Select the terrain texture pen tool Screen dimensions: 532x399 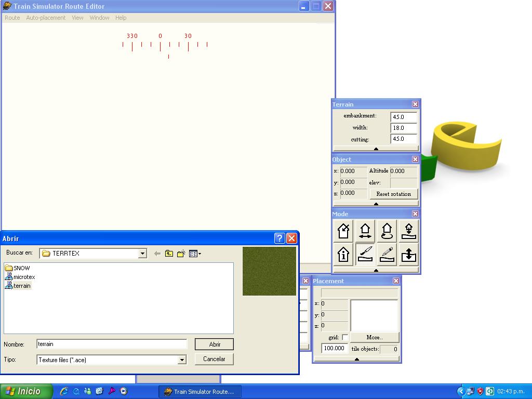(387, 255)
